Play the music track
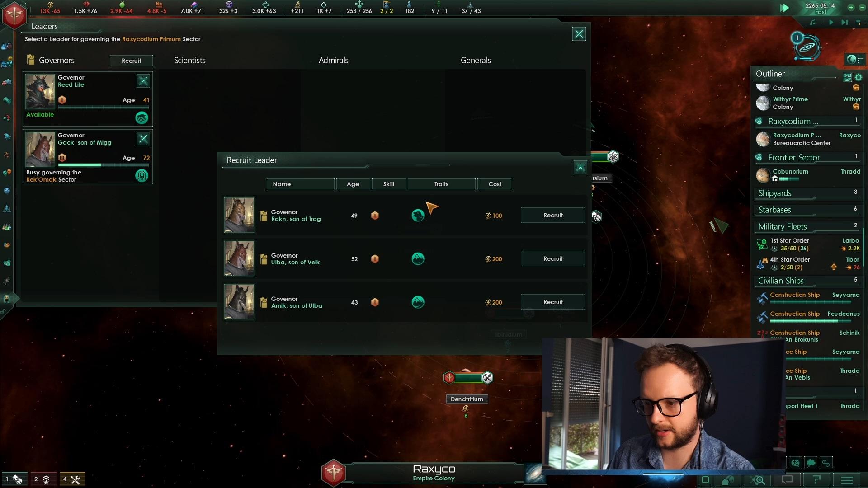The height and width of the screenshot is (488, 868). (x=831, y=22)
